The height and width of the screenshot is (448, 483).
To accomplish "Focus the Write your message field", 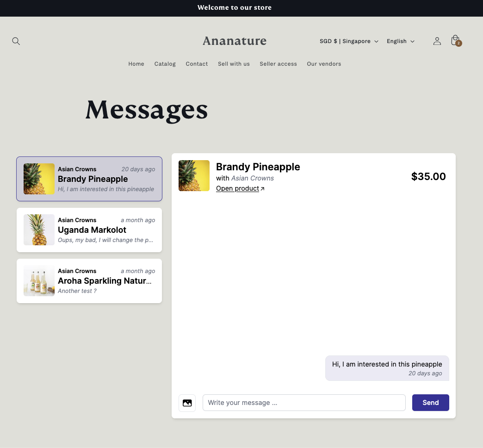I will (304, 403).
